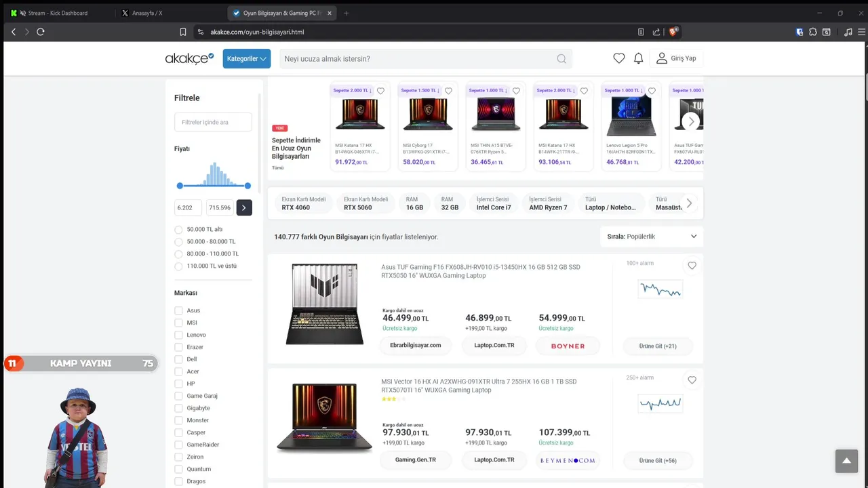Viewport: 868px width, 488px height.
Task: Open Ebrarbilgisayar.com offer for Asus TUF
Action: tap(416, 346)
